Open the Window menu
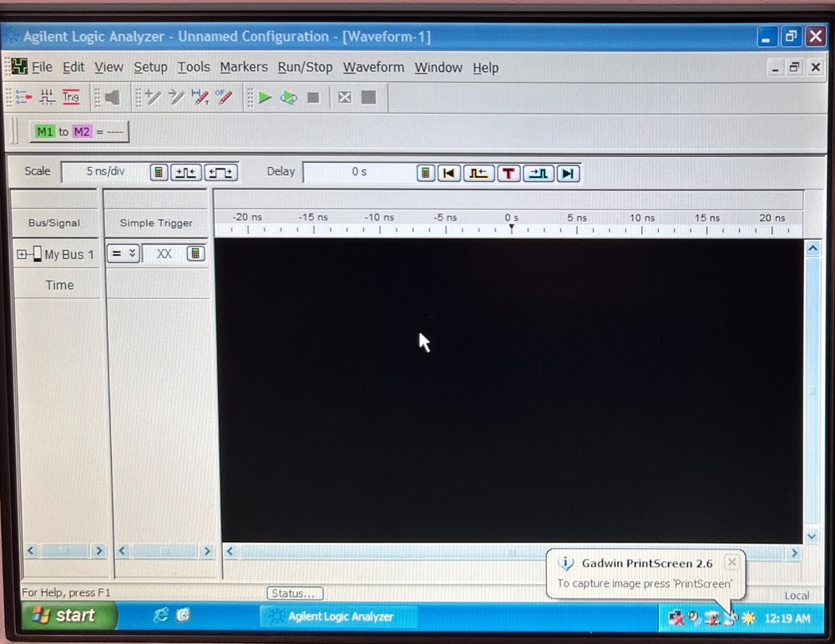 click(438, 68)
